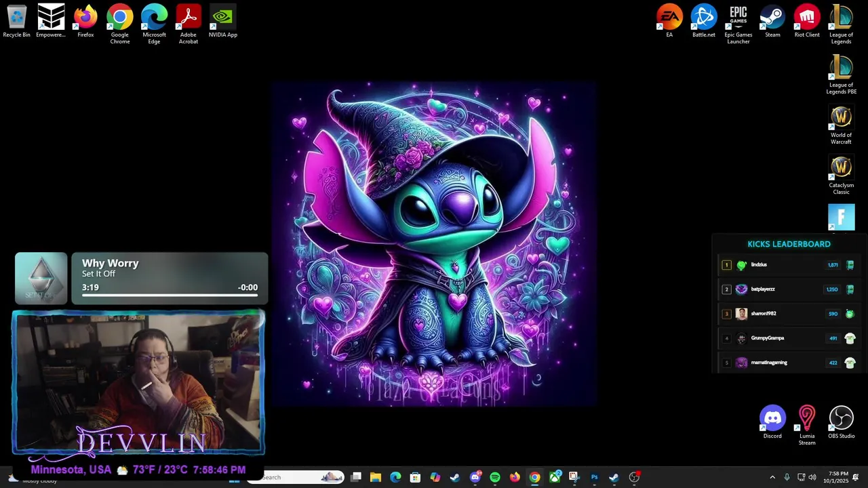Viewport: 868px width, 488px height.
Task: Launch the NVIDIA App desktop shortcut
Action: point(223,22)
